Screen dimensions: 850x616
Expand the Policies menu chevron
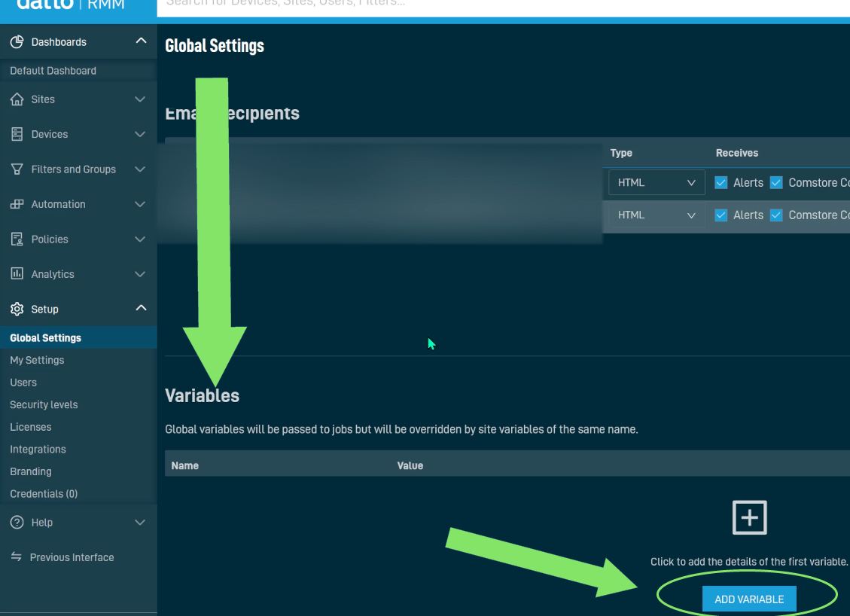point(140,239)
